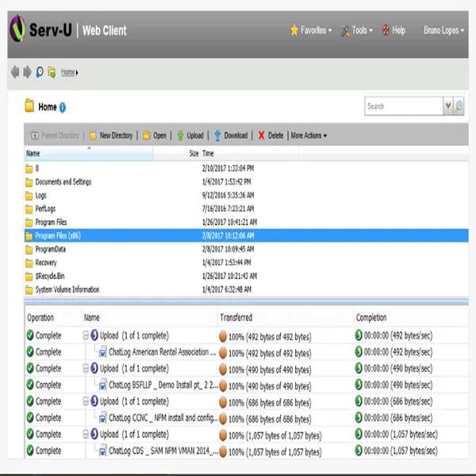The width and height of the screenshot is (476, 476).
Task: Expand the Home breadcrumb arrow
Action: click(x=77, y=72)
